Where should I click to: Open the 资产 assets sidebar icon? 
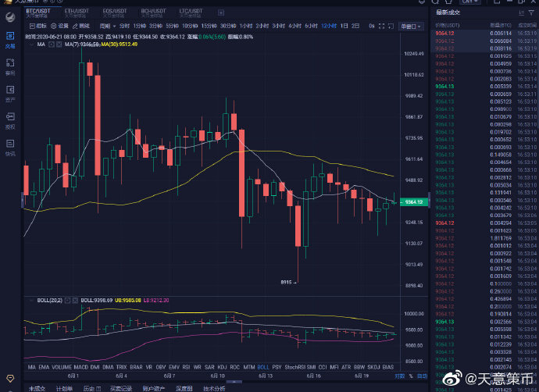(10, 94)
